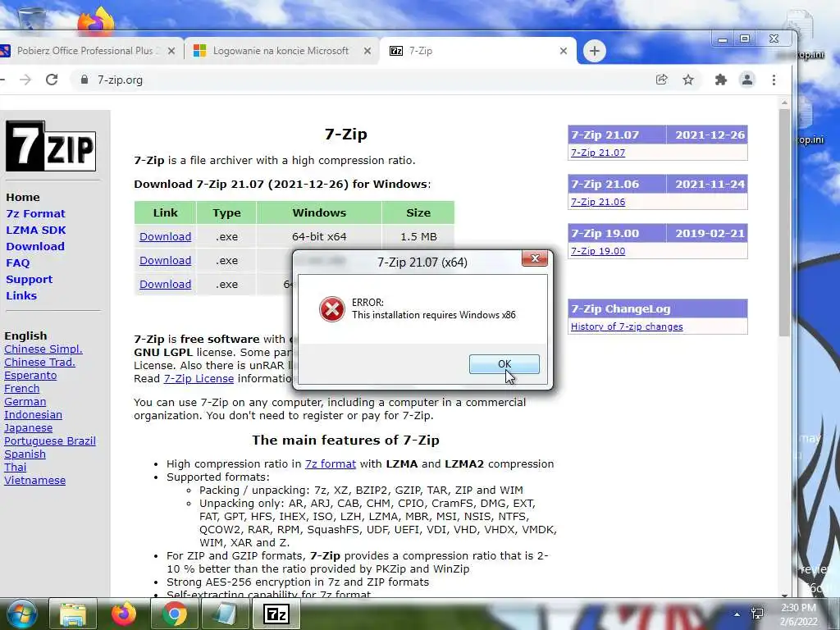Viewport: 840px width, 630px height.
Task: Click the network tray icon
Action: 757,614
